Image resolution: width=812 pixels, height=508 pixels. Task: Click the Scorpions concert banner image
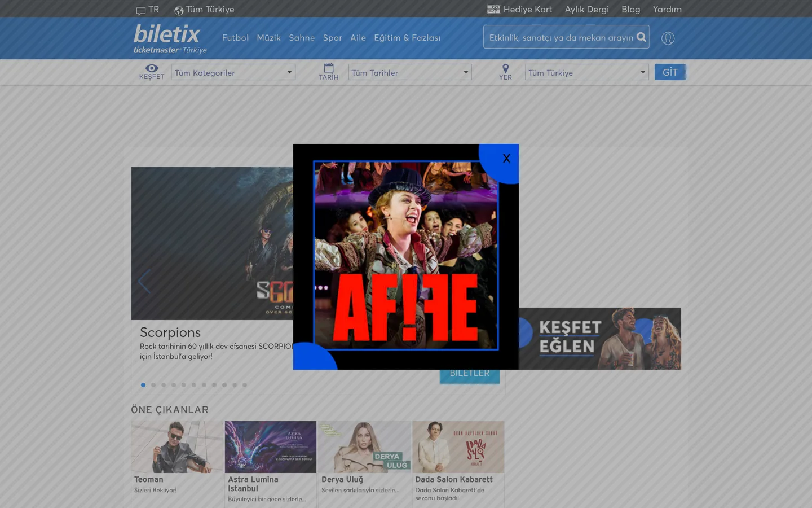click(x=213, y=243)
